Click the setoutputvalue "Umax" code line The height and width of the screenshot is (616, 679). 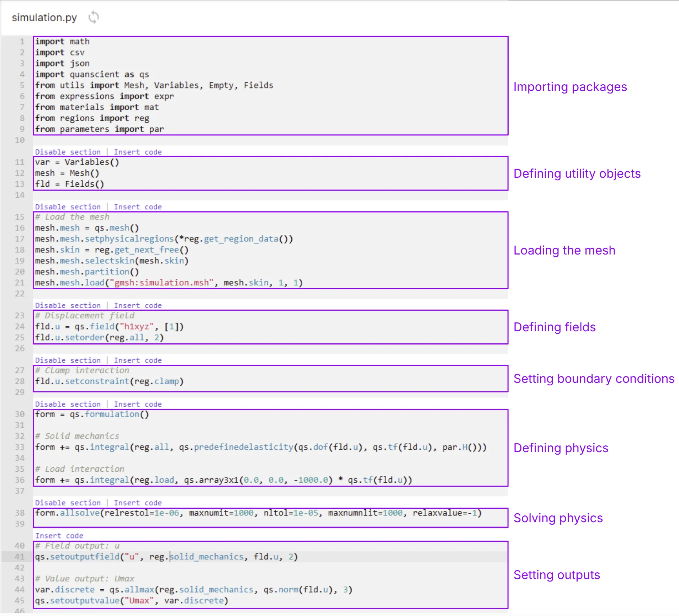(x=132, y=601)
